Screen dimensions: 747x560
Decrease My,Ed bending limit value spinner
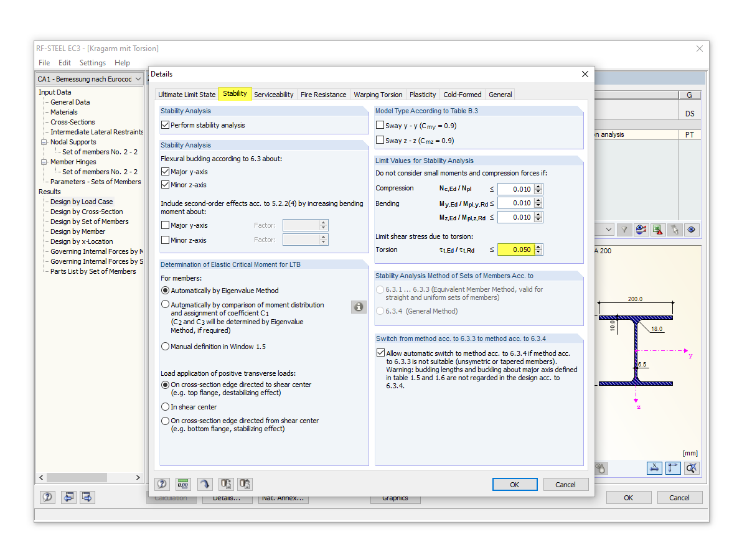coord(538,206)
